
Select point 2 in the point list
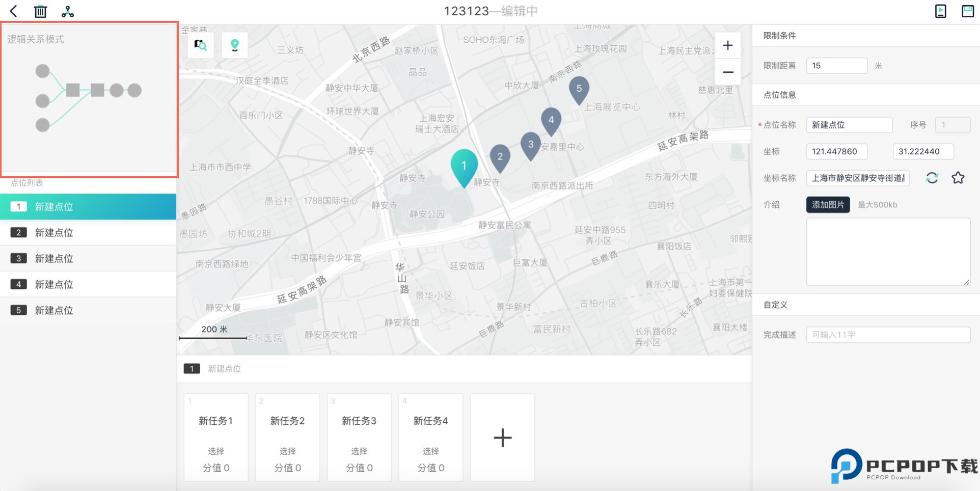pyautogui.click(x=88, y=233)
